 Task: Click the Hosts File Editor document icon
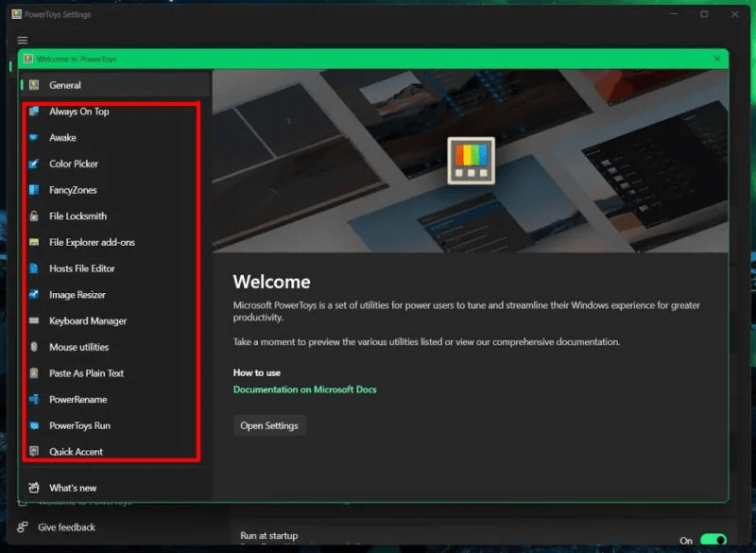[x=34, y=268]
